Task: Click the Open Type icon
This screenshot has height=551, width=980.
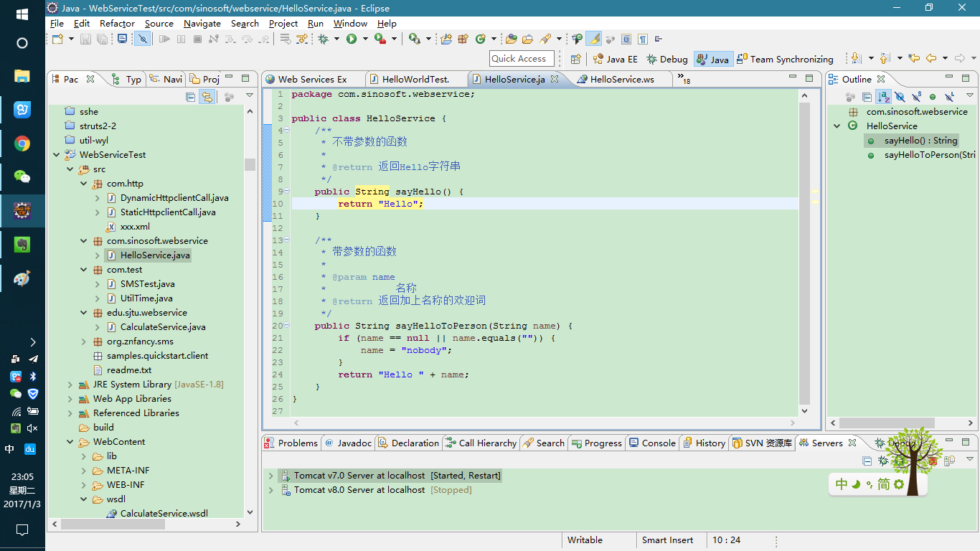Action: pos(512,39)
